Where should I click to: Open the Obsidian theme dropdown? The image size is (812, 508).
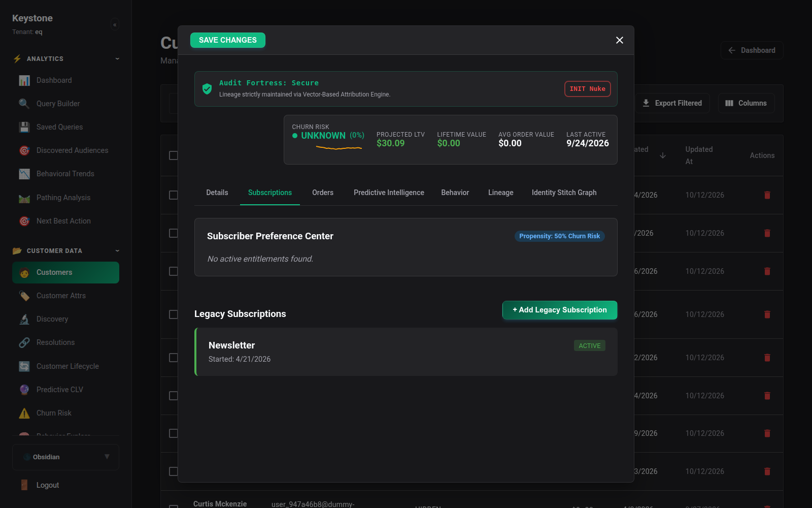(x=66, y=457)
